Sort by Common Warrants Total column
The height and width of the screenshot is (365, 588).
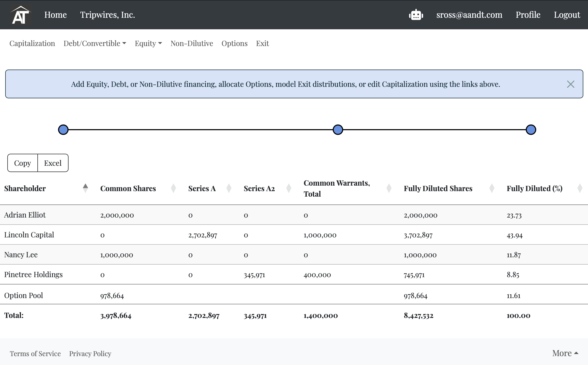[x=389, y=188]
